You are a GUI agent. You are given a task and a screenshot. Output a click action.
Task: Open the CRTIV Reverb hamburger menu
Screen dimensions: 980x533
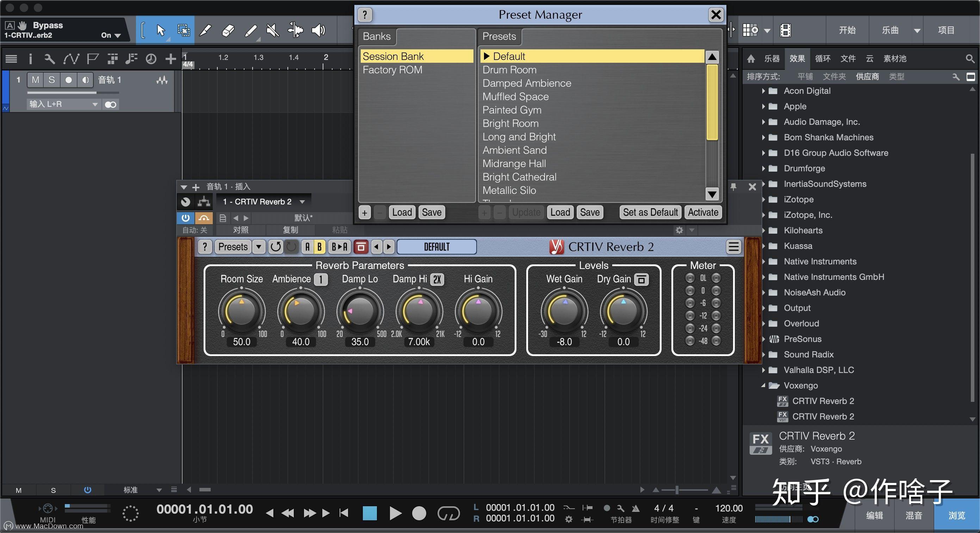tap(733, 247)
